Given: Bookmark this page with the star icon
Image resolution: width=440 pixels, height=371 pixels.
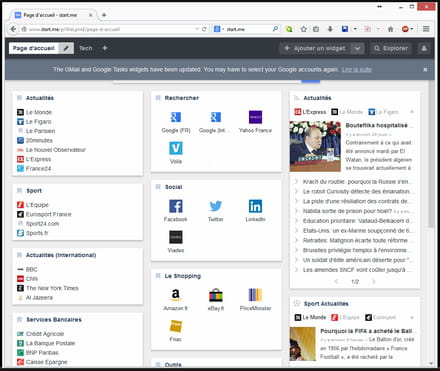Looking at the screenshot, I should pyautogui.click(x=303, y=29).
